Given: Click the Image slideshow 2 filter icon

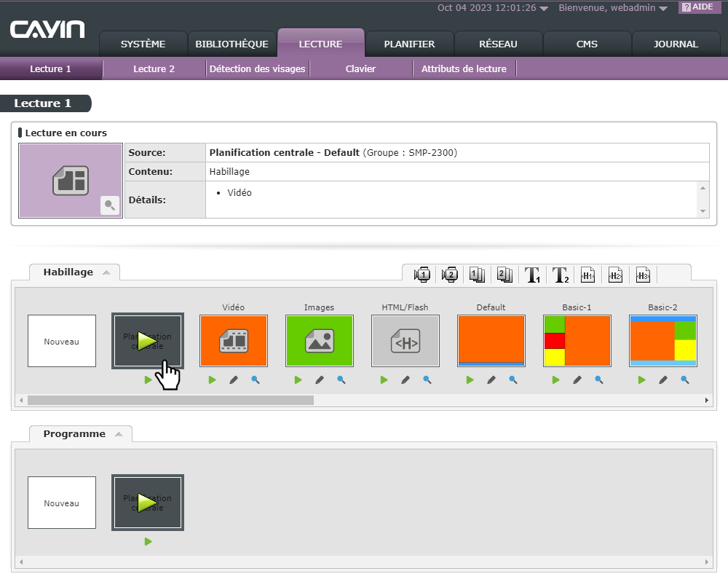Looking at the screenshot, I should (x=505, y=275).
